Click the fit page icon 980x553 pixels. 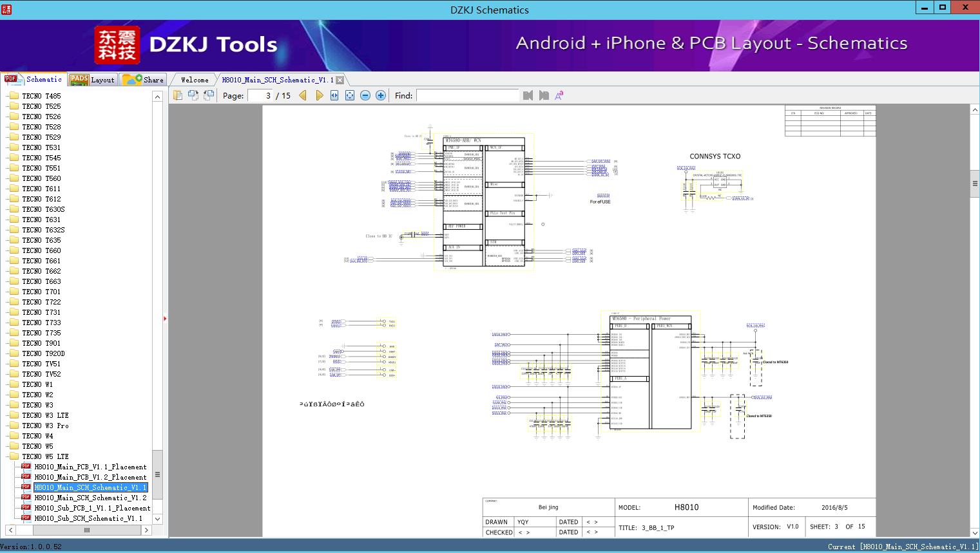(x=350, y=95)
